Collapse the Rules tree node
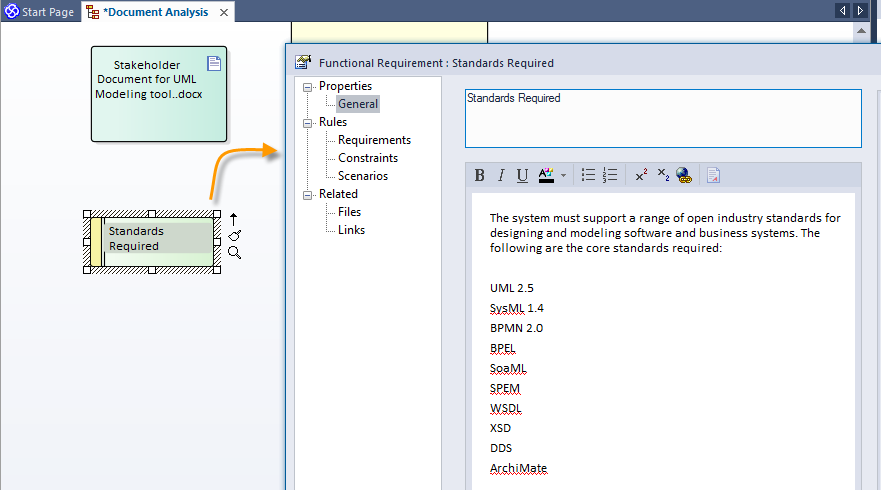 (309, 123)
